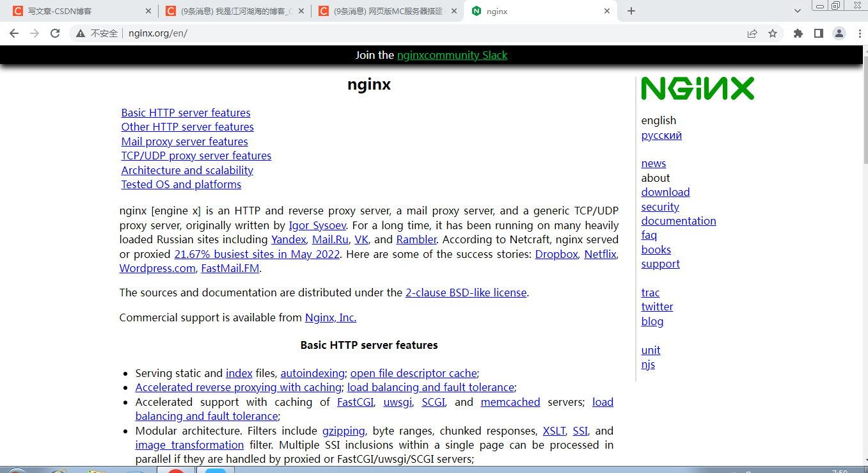Click the not-secure warning triangle icon
Image resolution: width=868 pixels, height=473 pixels.
point(81,33)
